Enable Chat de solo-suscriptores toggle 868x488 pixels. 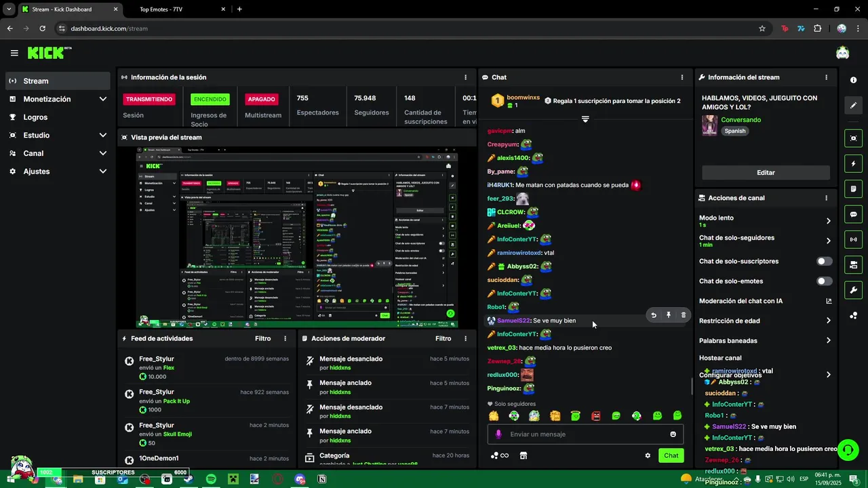pos(824,261)
